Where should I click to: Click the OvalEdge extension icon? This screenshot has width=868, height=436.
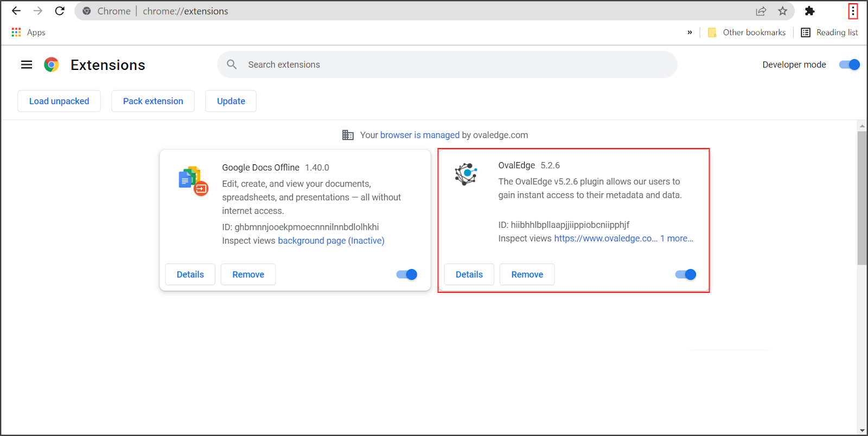[x=466, y=174]
